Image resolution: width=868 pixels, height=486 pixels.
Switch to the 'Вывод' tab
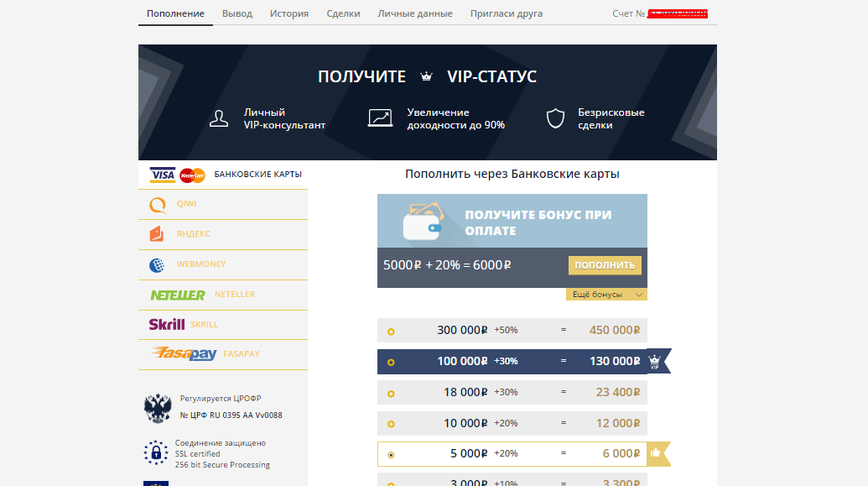(237, 13)
